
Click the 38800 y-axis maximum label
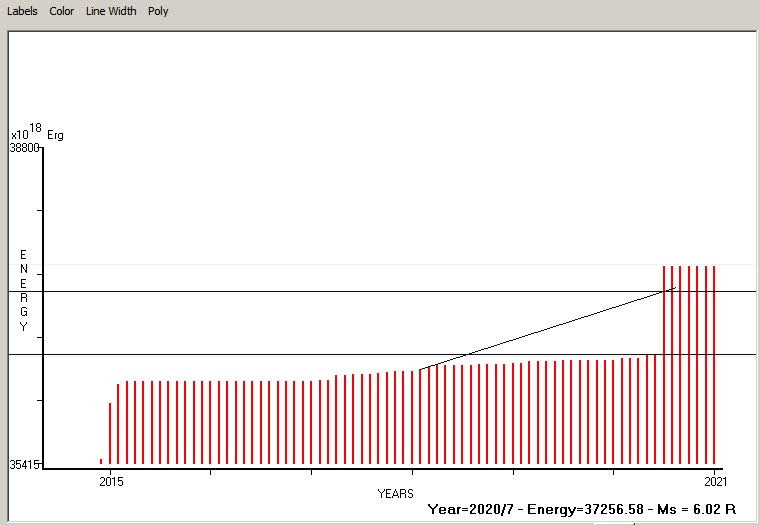point(24,148)
